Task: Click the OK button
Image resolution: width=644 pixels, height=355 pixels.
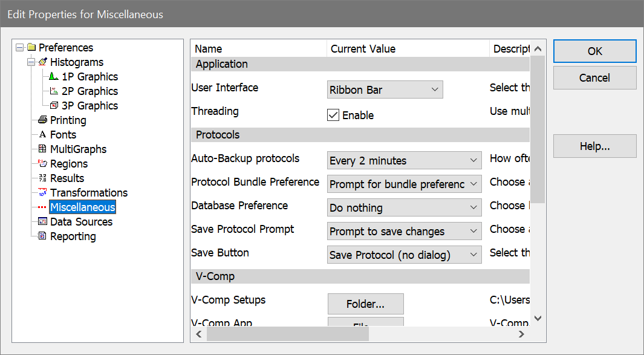Action: click(x=594, y=51)
